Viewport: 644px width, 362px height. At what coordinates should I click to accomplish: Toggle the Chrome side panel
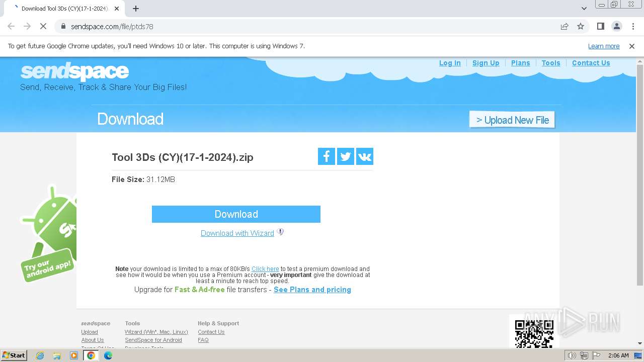(x=600, y=26)
